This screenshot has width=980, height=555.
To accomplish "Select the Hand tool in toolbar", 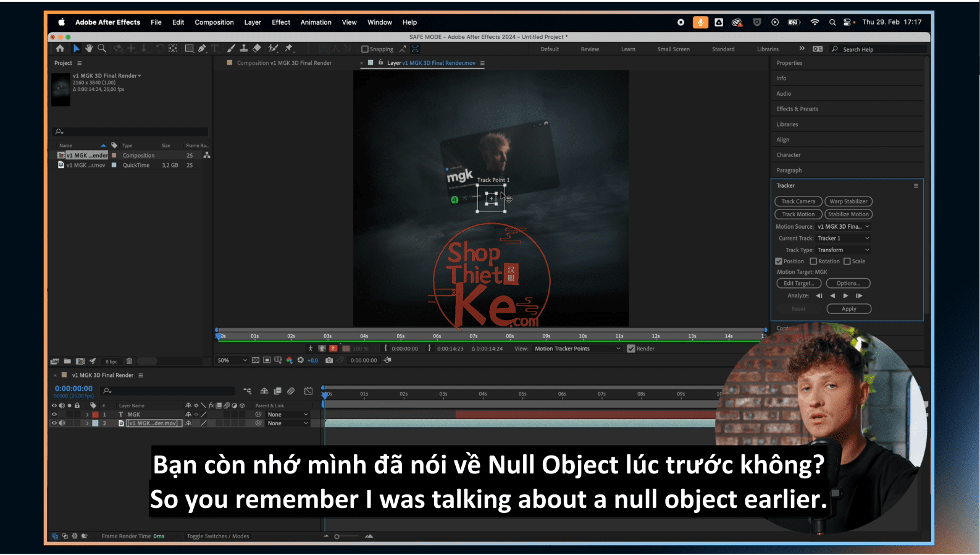I will point(89,48).
